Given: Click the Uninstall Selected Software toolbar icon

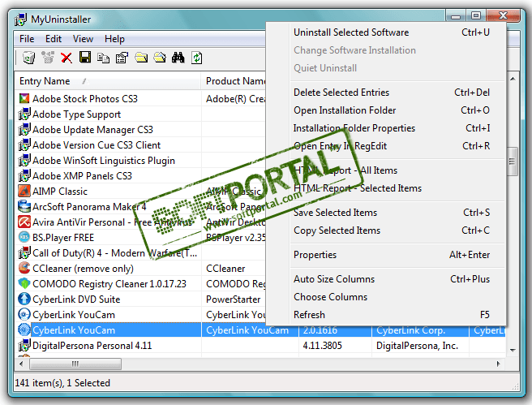Looking at the screenshot, I should [x=28, y=58].
